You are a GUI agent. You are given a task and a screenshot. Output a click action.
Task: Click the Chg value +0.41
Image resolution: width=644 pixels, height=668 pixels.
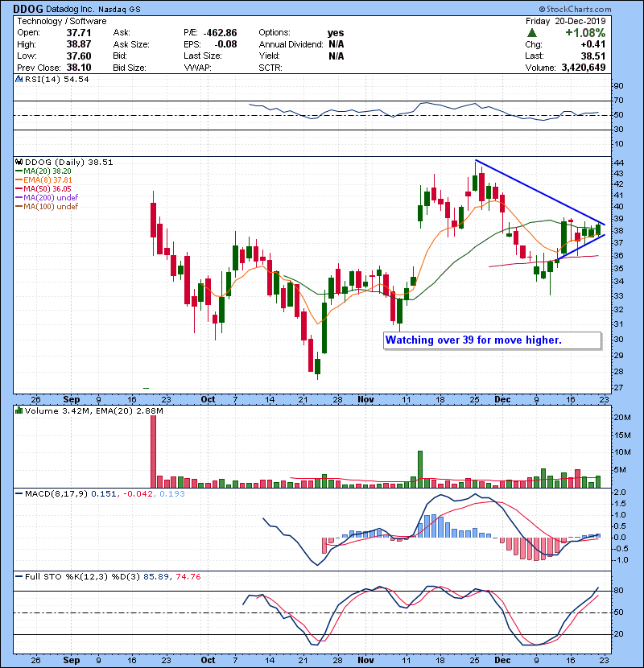coord(592,44)
